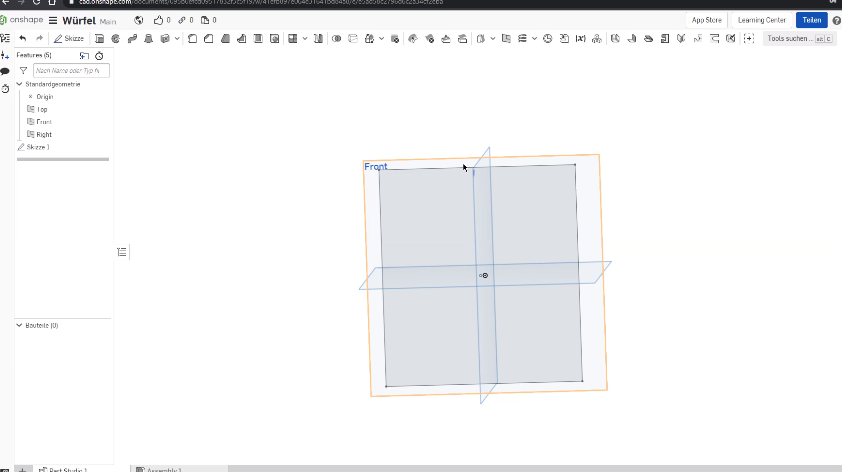This screenshot has width=842, height=472.
Task: Select the Hole tool
Action: [x=274, y=38]
